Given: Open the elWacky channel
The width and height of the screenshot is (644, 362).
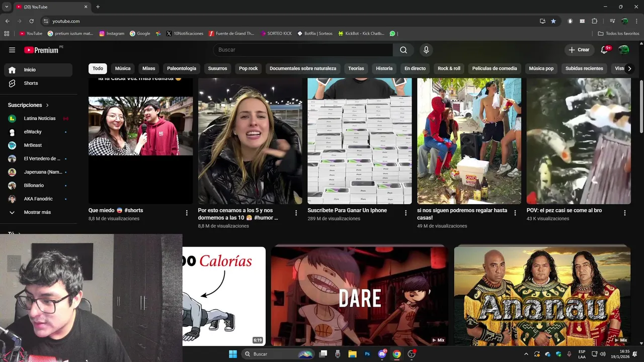Looking at the screenshot, I should tap(38, 132).
